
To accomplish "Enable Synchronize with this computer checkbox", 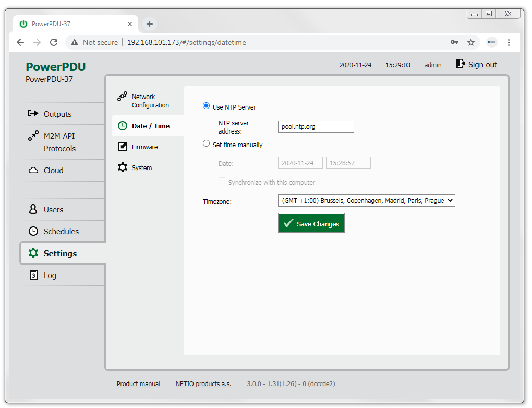I will [222, 182].
